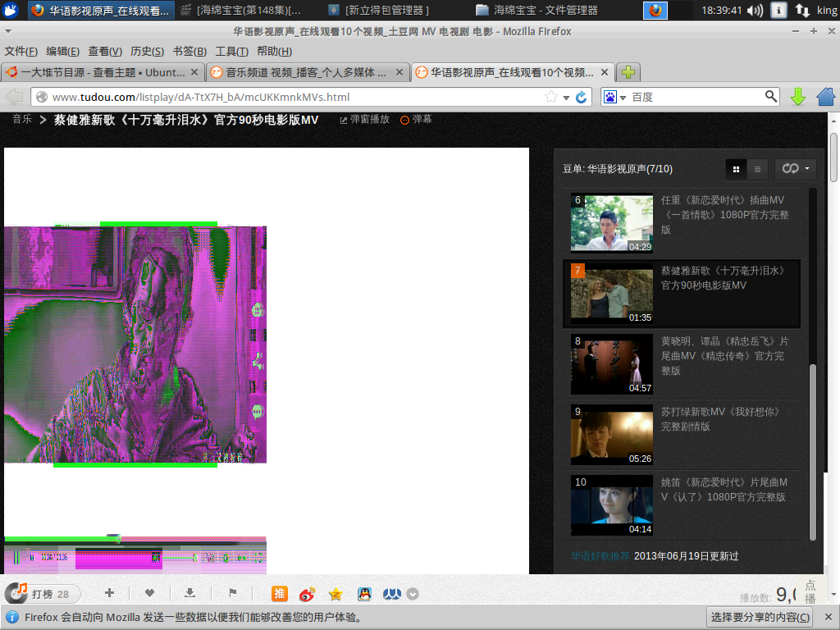This screenshot has height=630, width=840.
Task: Click the volume speaker tray icon
Action: 755,10
